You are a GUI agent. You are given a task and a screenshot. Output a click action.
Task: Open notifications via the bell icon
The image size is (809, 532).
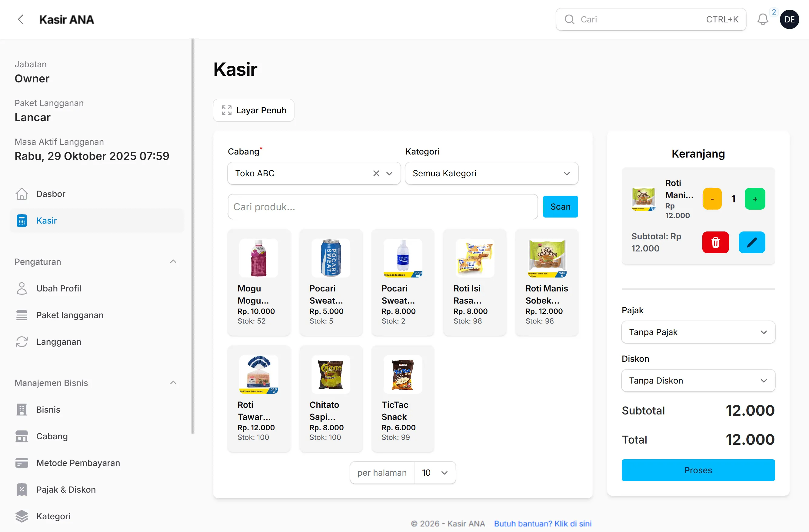764,19
